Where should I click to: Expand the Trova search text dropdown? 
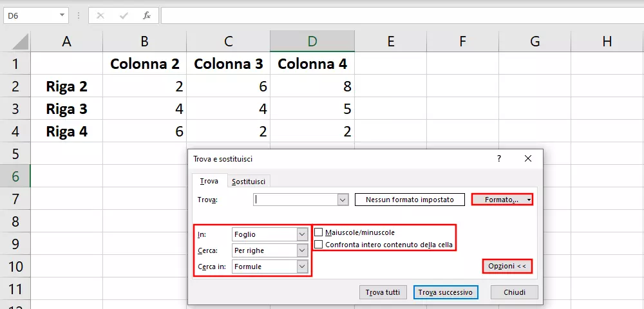coord(343,200)
